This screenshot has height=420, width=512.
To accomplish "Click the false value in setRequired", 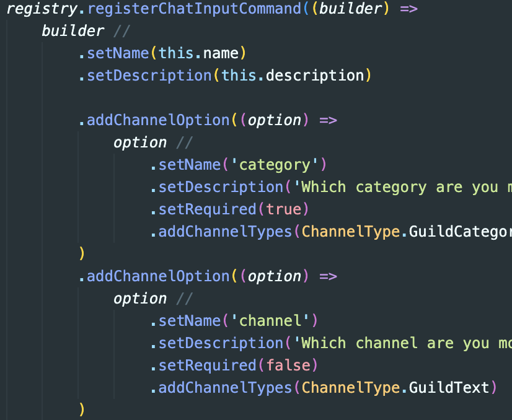I will [287, 365].
